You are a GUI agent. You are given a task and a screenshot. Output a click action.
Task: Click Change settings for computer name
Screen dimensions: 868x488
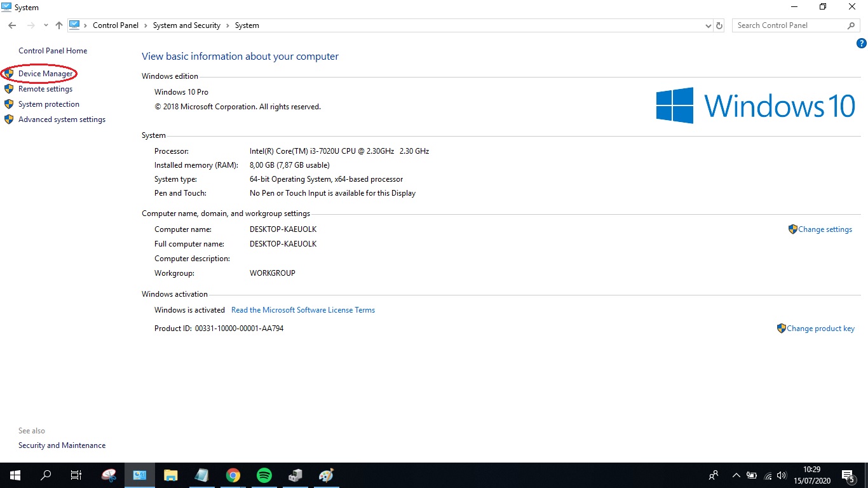[x=825, y=229]
